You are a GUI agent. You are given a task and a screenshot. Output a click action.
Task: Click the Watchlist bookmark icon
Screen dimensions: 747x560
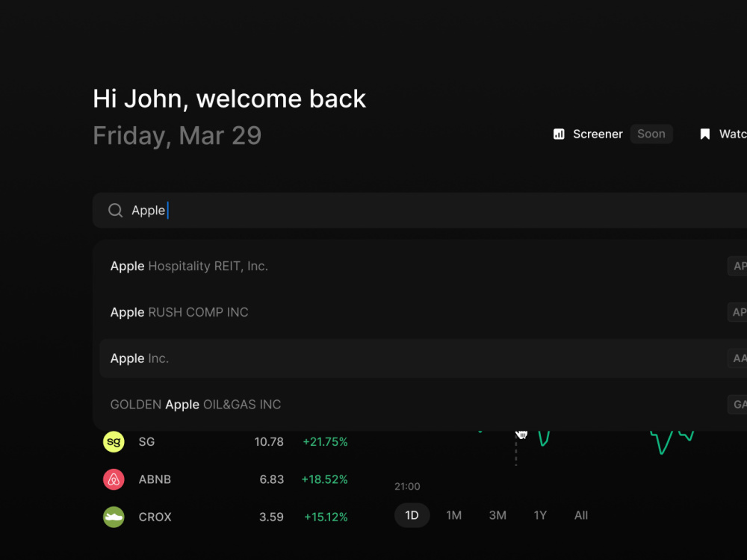705,134
